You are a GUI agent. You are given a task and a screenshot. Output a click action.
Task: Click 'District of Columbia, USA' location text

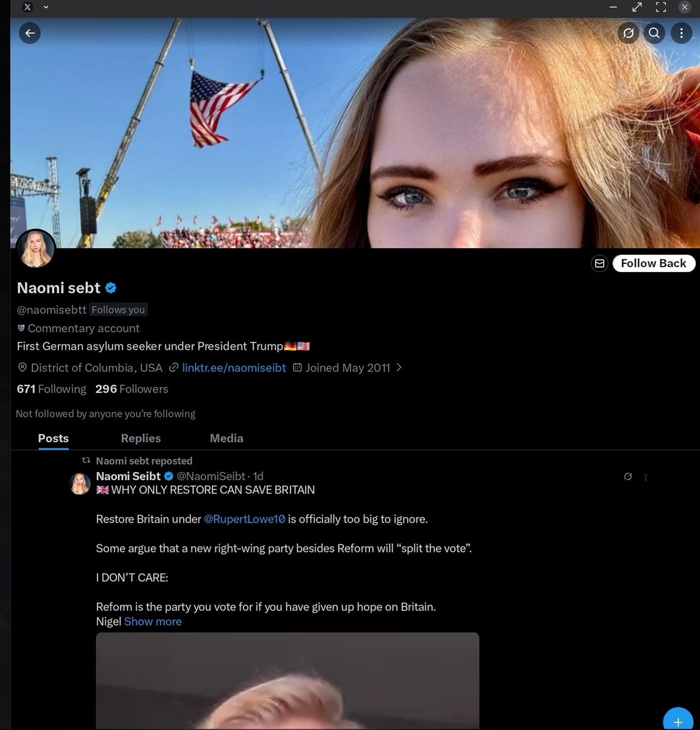click(96, 367)
